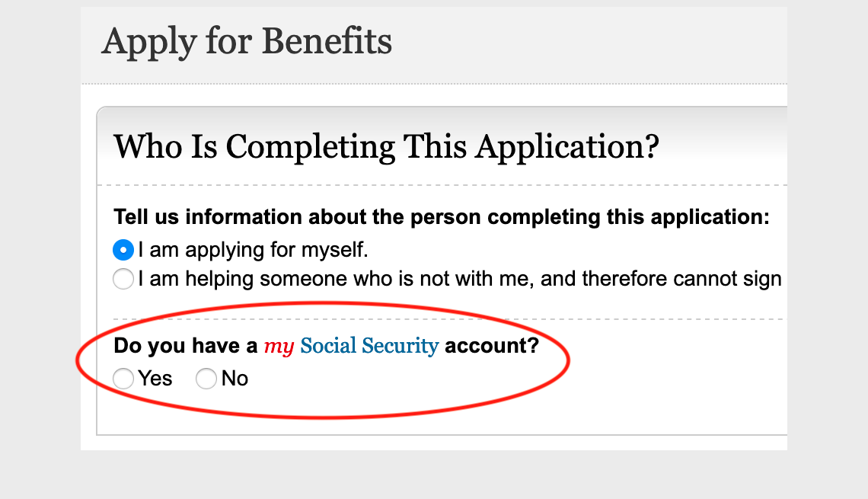Click the "Yes" label text

point(155,379)
